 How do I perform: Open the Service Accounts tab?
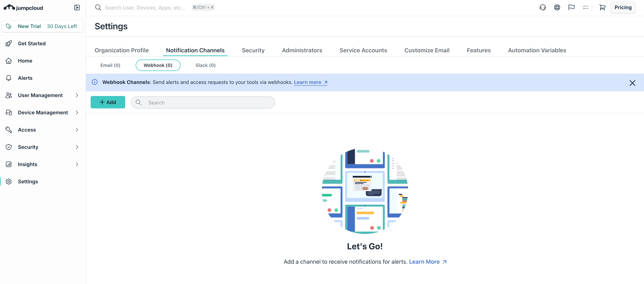point(363,50)
